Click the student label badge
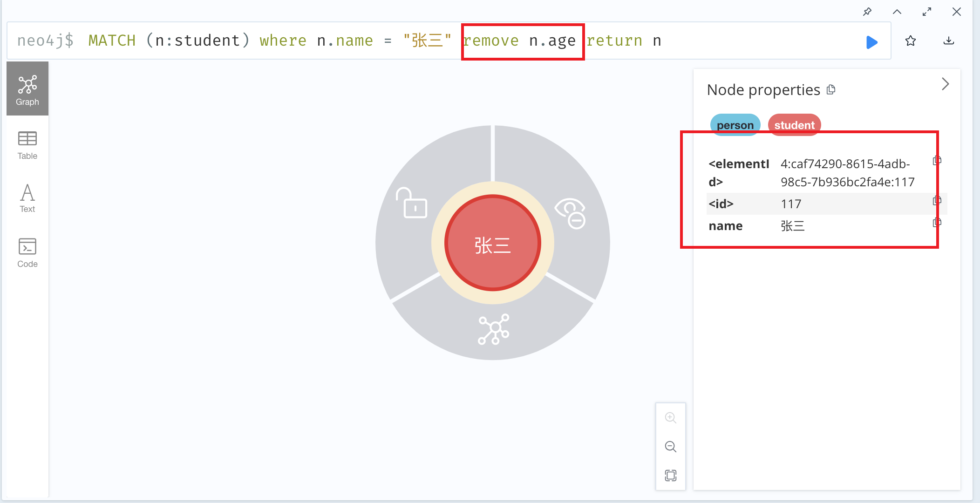The image size is (980, 503). (794, 125)
